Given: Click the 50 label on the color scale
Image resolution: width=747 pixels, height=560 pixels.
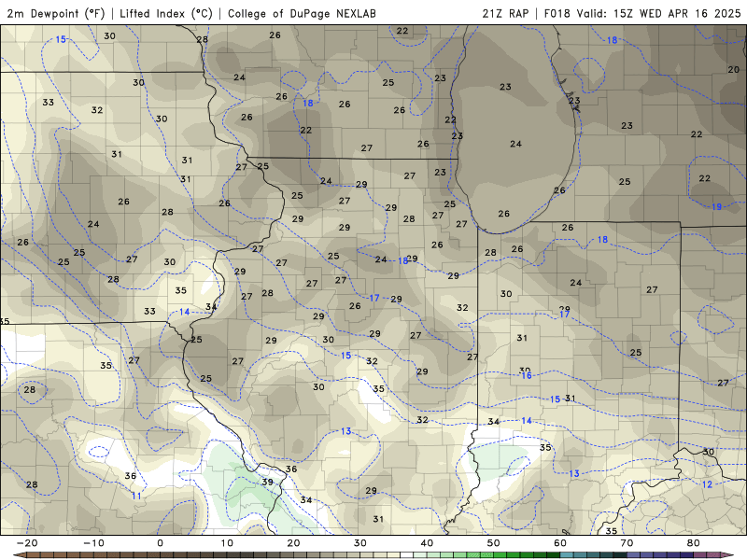Looking at the screenshot, I should (x=494, y=543).
